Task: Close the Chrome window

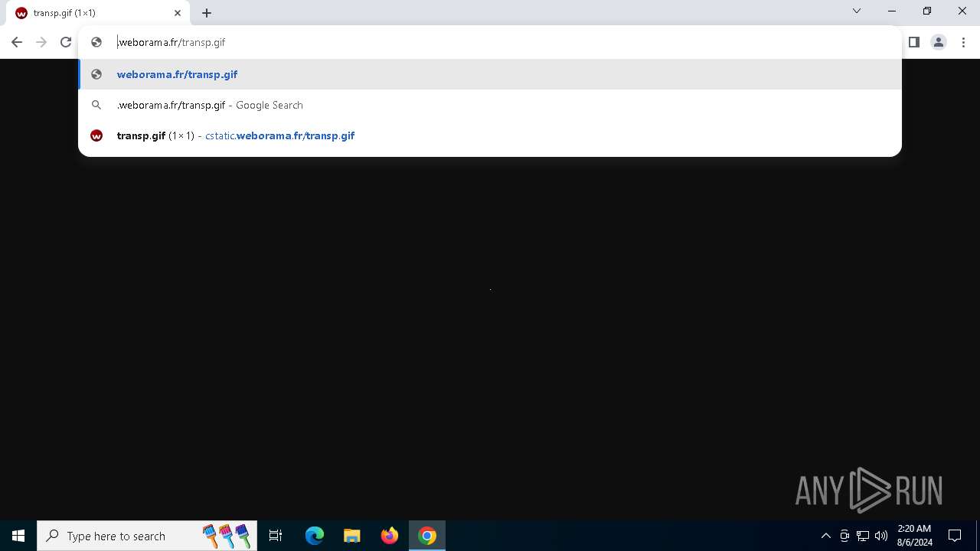Action: (962, 11)
